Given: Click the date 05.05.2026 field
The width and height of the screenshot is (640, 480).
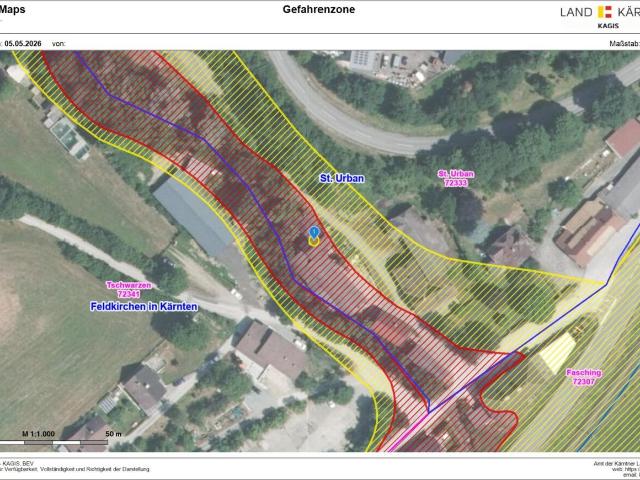Looking at the screenshot, I should click(x=23, y=44).
